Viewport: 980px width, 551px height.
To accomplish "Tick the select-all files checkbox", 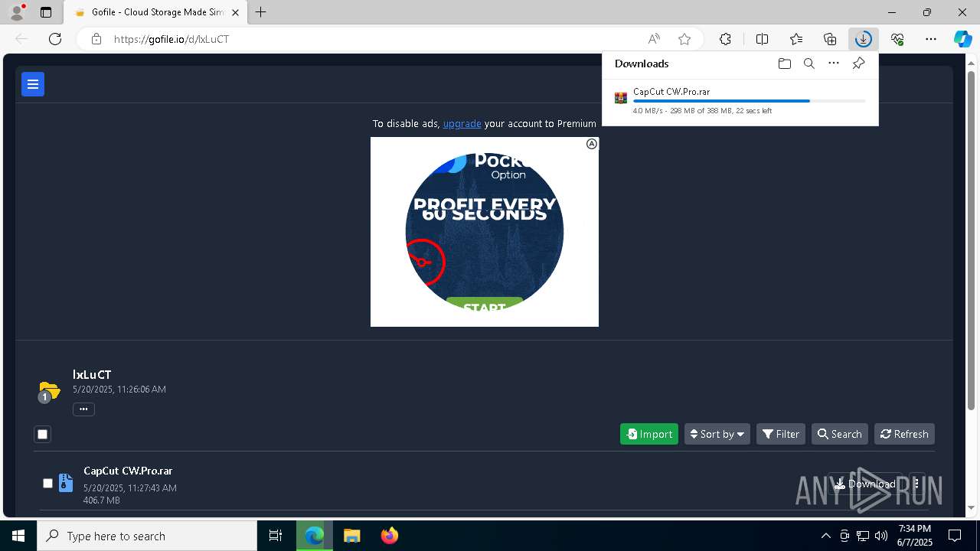I will 43,435.
